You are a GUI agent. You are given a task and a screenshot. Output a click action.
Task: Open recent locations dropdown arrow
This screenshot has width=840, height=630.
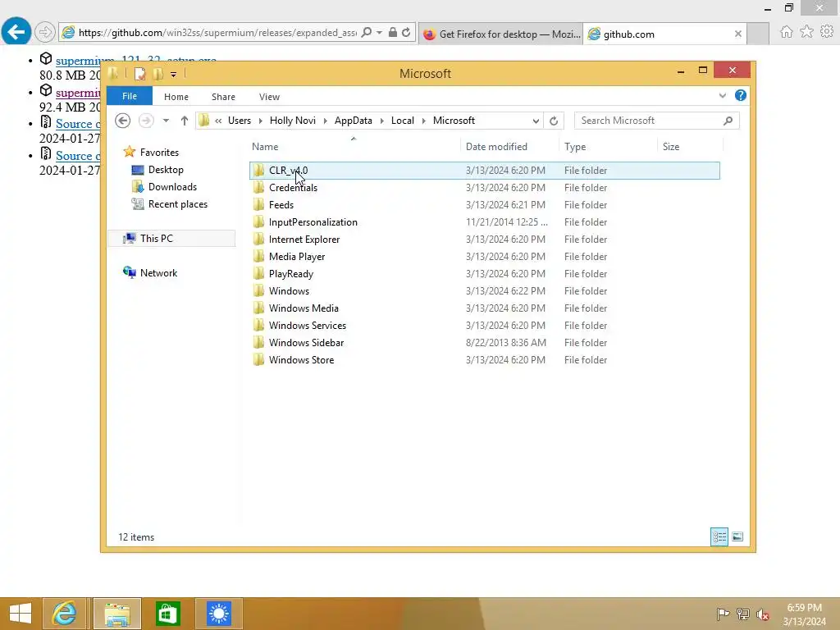(166, 121)
